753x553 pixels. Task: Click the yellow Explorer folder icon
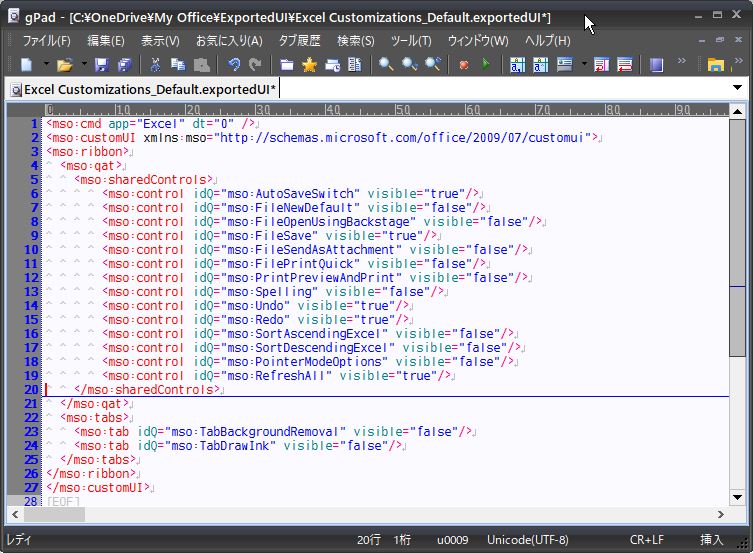pos(716,64)
